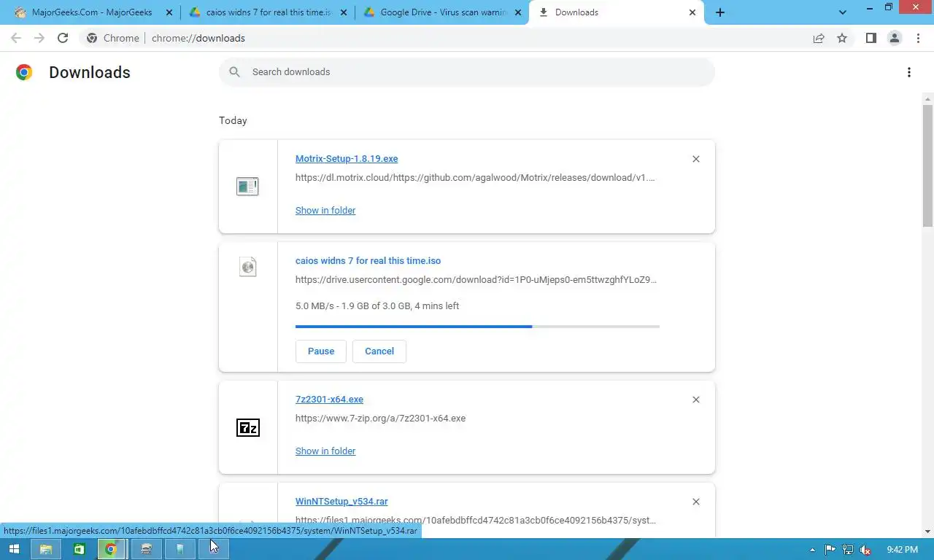Switch to Google Drive Virus scan warning tab

click(443, 12)
